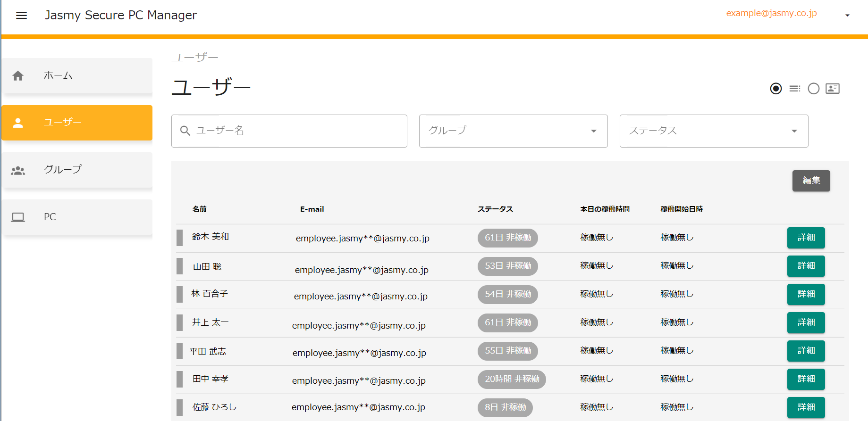Screen dimensions: 868x421
Task: Open PC menu item
Action: (77, 217)
